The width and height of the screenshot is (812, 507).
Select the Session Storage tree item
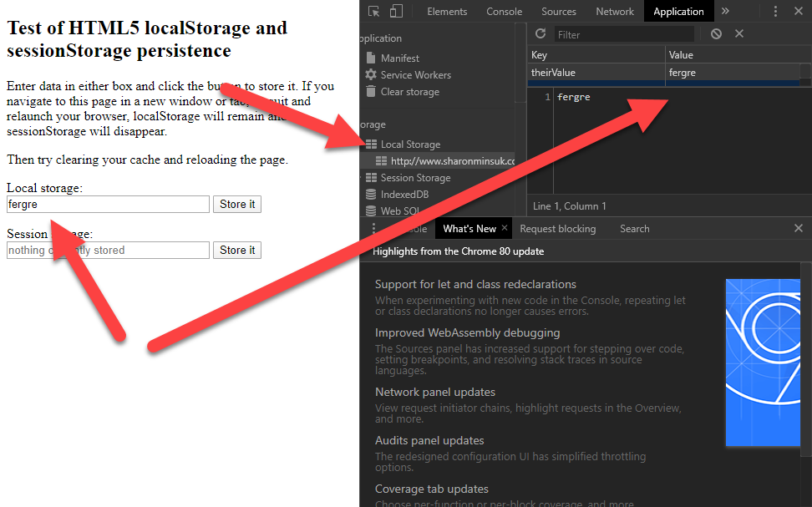[x=416, y=178]
